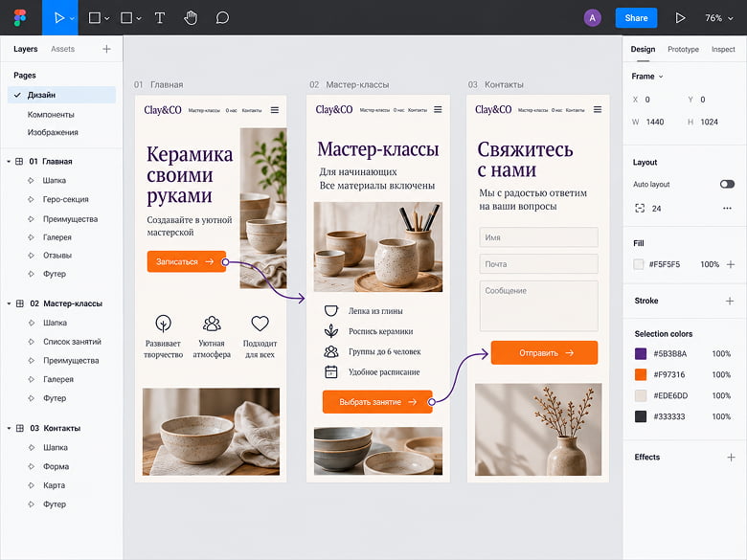Select the Отзывы layer
Screen dimensions: 747x560
(57, 256)
